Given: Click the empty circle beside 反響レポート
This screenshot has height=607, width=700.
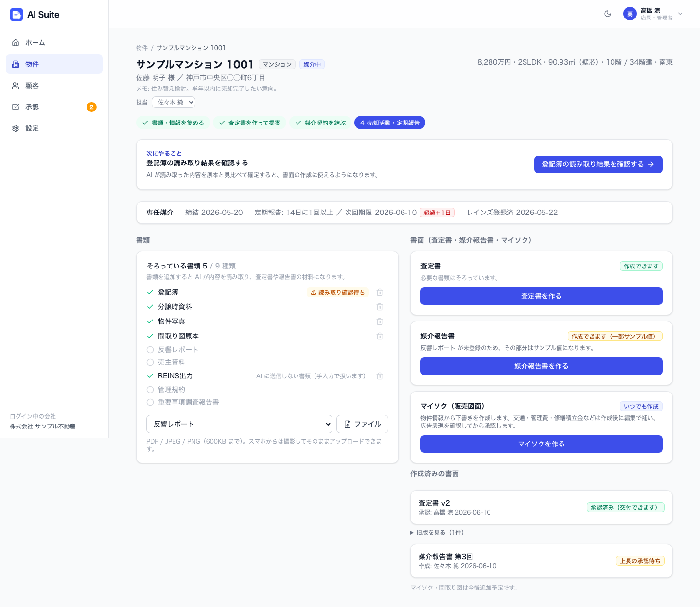Looking at the screenshot, I should 150,350.
